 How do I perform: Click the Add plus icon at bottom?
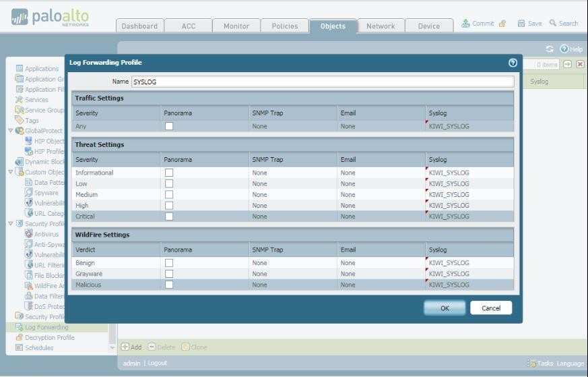125,347
